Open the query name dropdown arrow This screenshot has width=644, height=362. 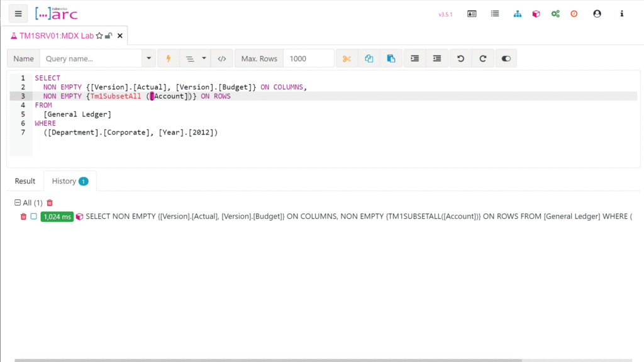pyautogui.click(x=149, y=58)
